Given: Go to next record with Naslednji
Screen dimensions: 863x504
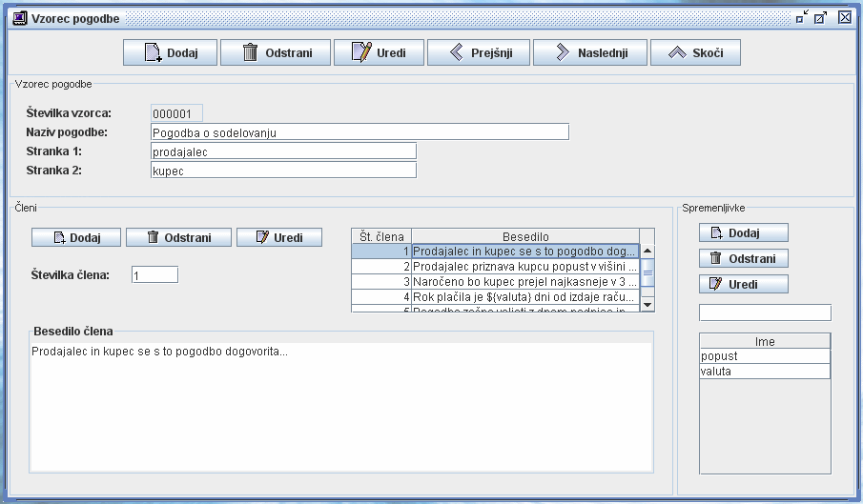Looking at the screenshot, I should click(589, 52).
